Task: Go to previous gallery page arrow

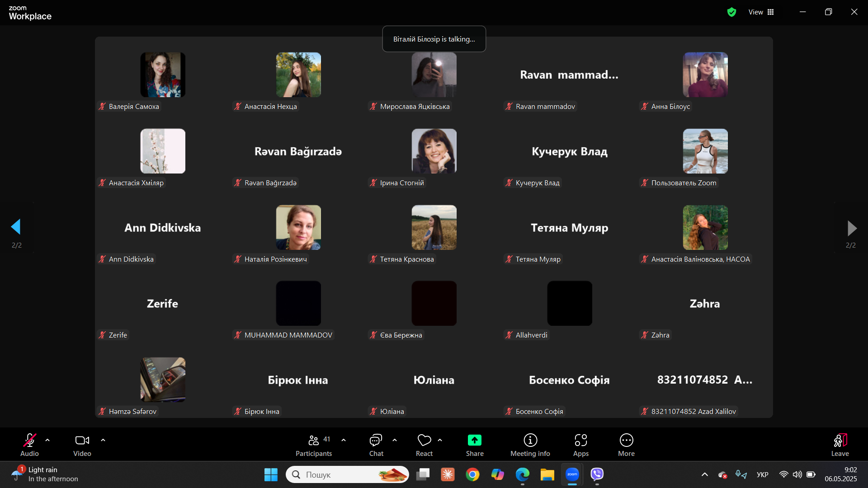Action: [x=16, y=227]
